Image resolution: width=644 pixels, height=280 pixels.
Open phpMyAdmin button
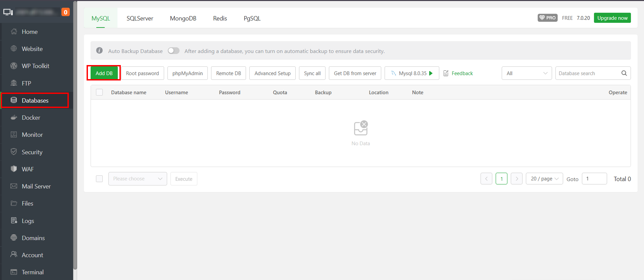[188, 73]
